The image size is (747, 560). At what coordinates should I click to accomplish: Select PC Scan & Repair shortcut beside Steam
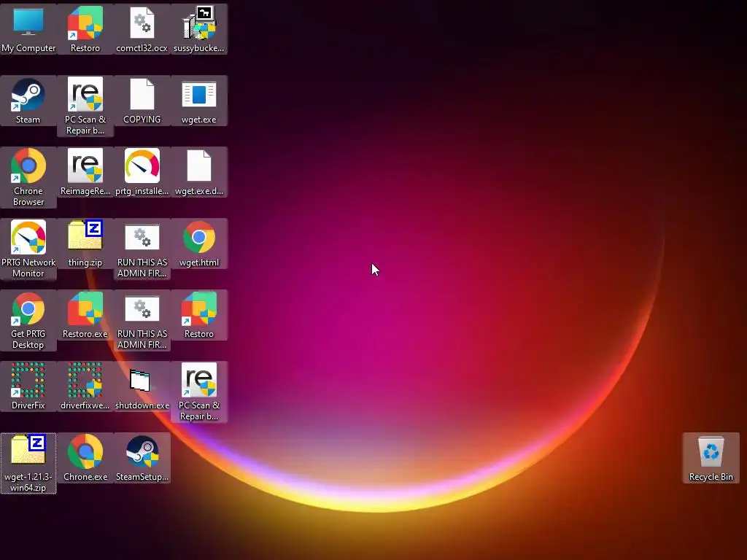(x=85, y=106)
